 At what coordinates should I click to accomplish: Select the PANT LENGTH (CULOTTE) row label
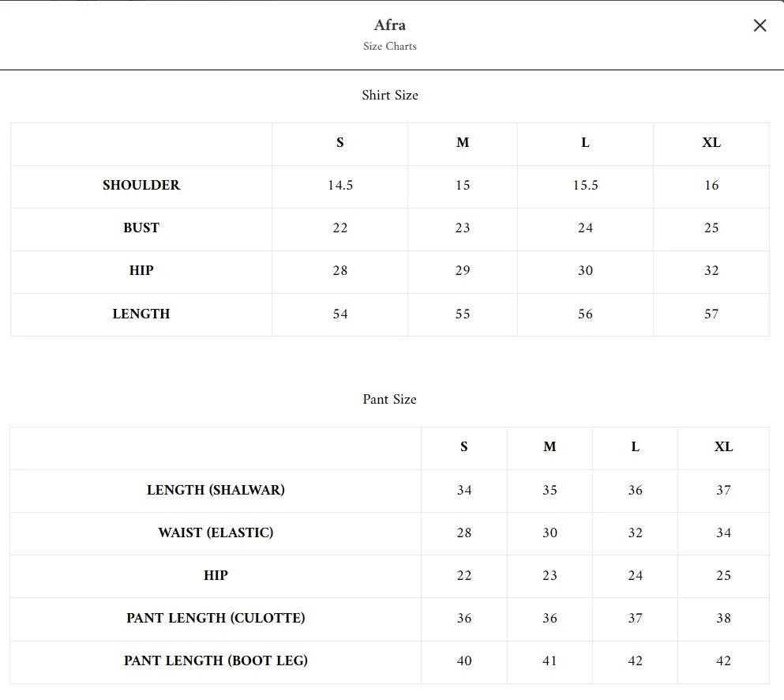coord(216,618)
